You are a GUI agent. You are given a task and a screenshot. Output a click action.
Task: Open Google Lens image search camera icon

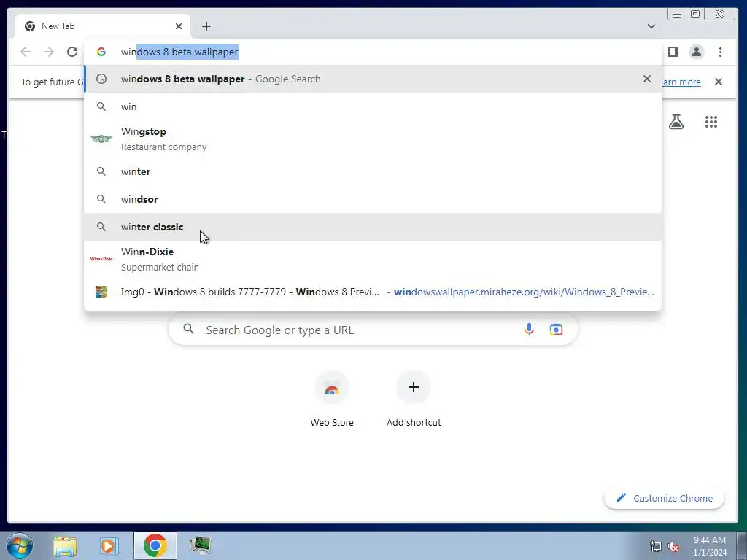point(556,329)
